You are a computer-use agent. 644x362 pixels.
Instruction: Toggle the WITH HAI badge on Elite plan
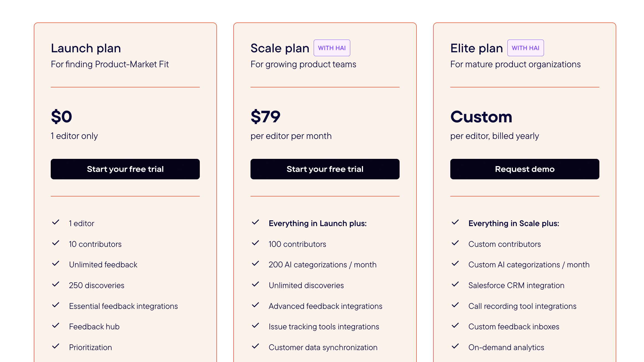[526, 48]
